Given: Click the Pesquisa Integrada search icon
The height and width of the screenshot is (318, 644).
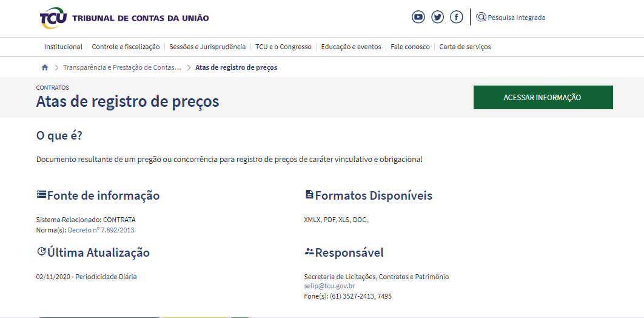Looking at the screenshot, I should point(481,17).
